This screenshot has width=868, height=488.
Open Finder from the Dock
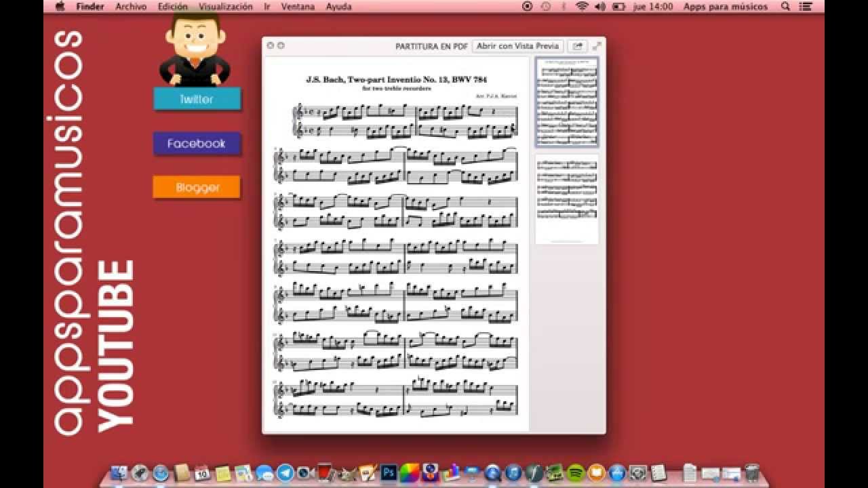(x=119, y=473)
